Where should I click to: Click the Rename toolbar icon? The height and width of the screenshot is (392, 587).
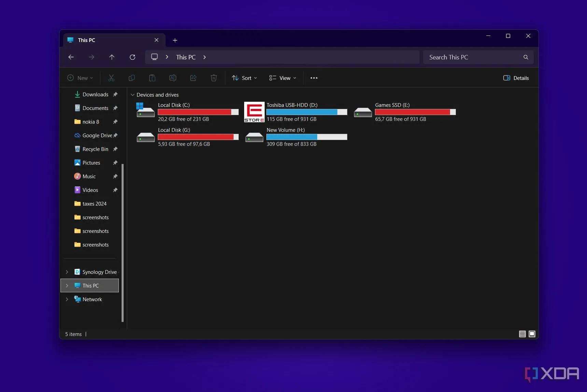click(173, 78)
